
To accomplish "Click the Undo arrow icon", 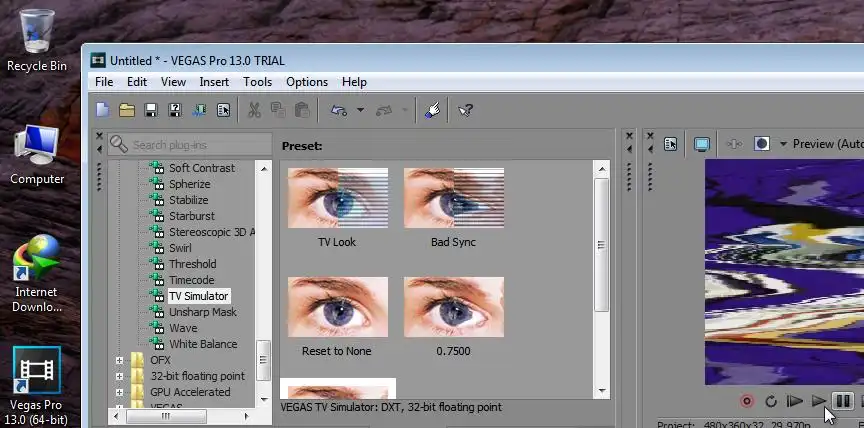I will 338,110.
